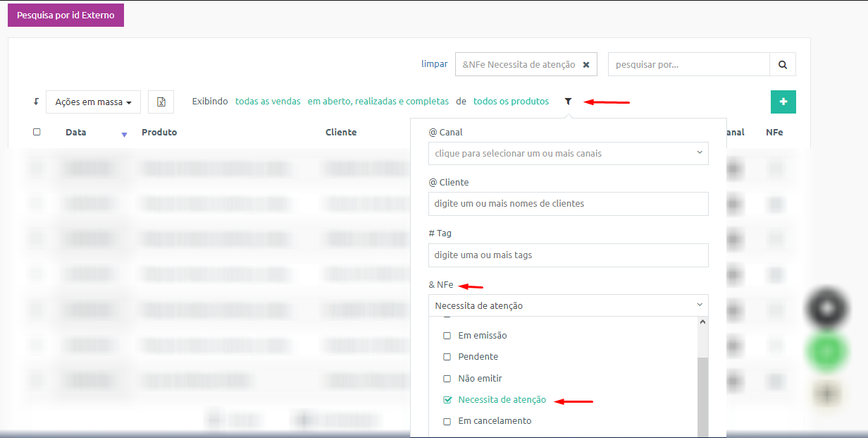Collapse the NFe Necessita de atenção dropdown
Viewport: 868px width, 438px height.
click(568, 305)
